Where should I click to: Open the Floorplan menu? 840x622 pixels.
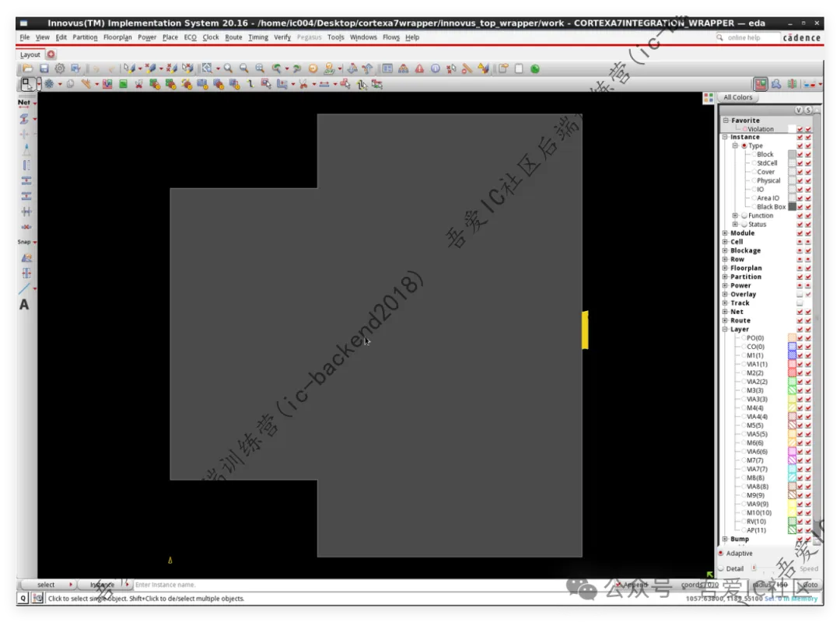coord(117,37)
